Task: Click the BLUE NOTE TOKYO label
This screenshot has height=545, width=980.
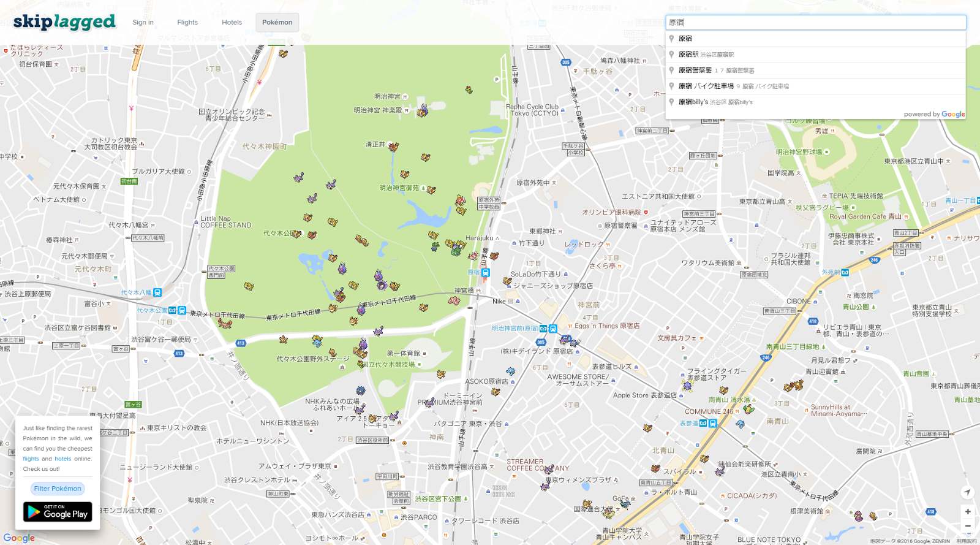Action: (x=769, y=540)
